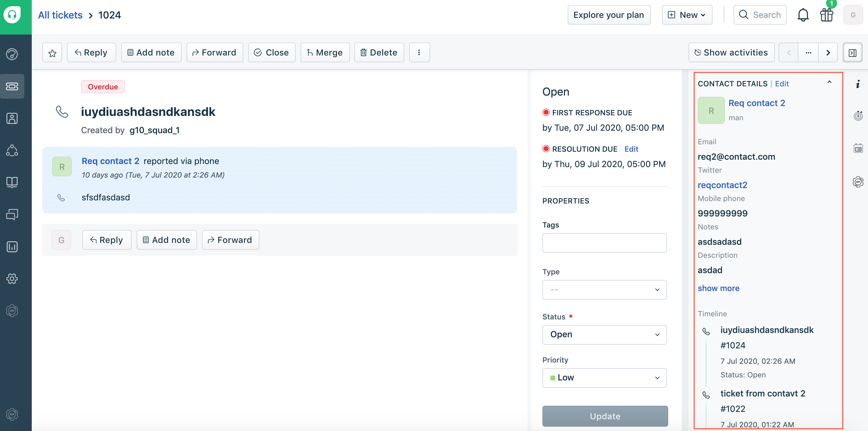This screenshot has width=868, height=431.
Task: Close the ticket using Close button
Action: tap(272, 53)
